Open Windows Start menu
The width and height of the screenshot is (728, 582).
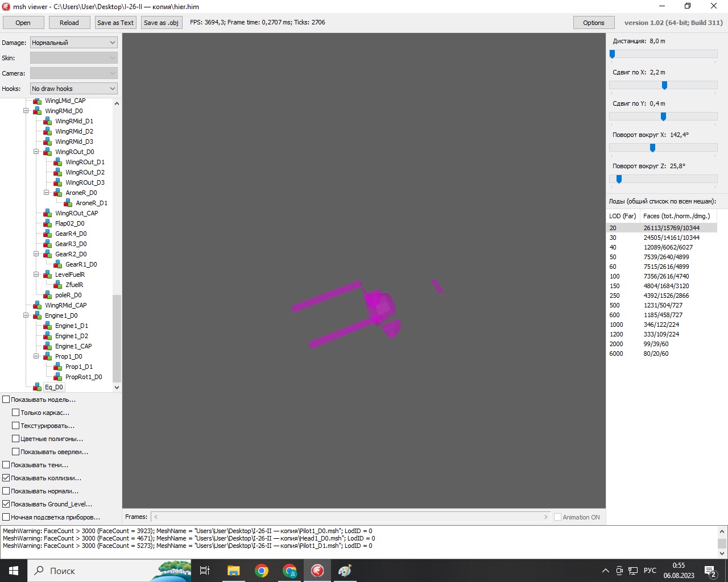pos(14,571)
